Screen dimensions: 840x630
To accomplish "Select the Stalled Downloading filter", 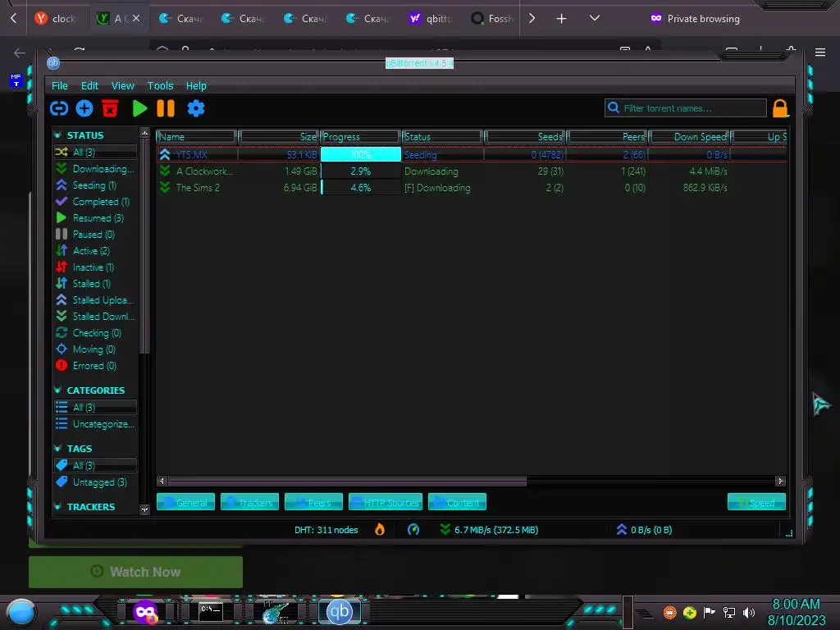I will click(95, 316).
